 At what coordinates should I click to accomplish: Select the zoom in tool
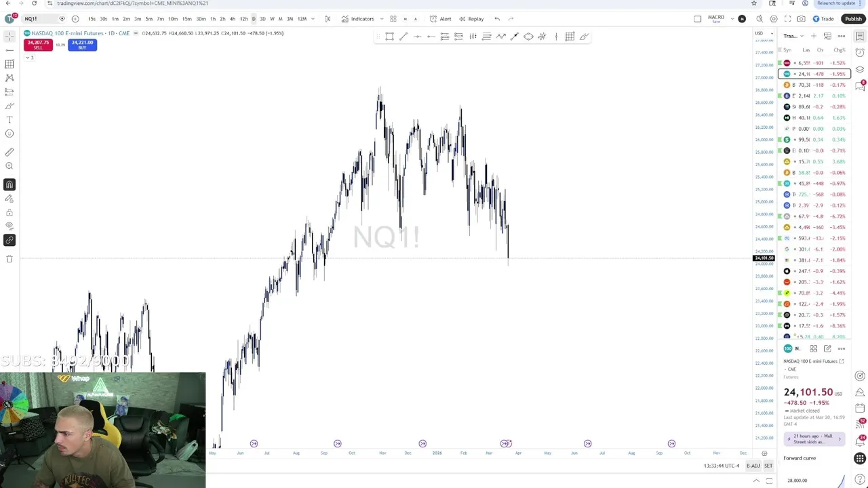click(9, 166)
